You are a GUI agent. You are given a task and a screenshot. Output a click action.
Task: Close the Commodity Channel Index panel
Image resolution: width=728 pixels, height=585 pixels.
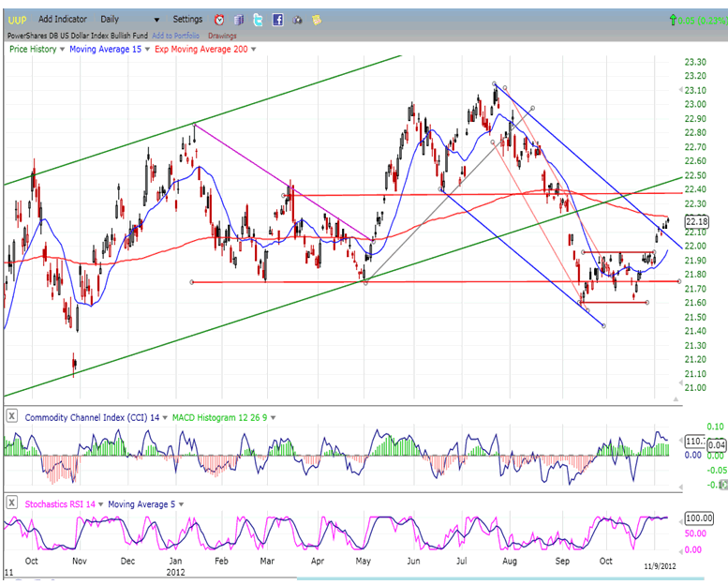(11, 416)
